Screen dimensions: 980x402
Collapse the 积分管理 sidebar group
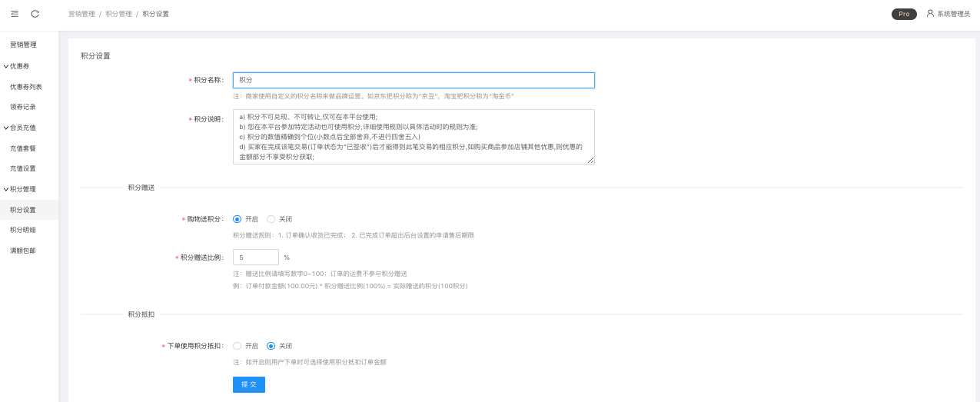(22, 189)
